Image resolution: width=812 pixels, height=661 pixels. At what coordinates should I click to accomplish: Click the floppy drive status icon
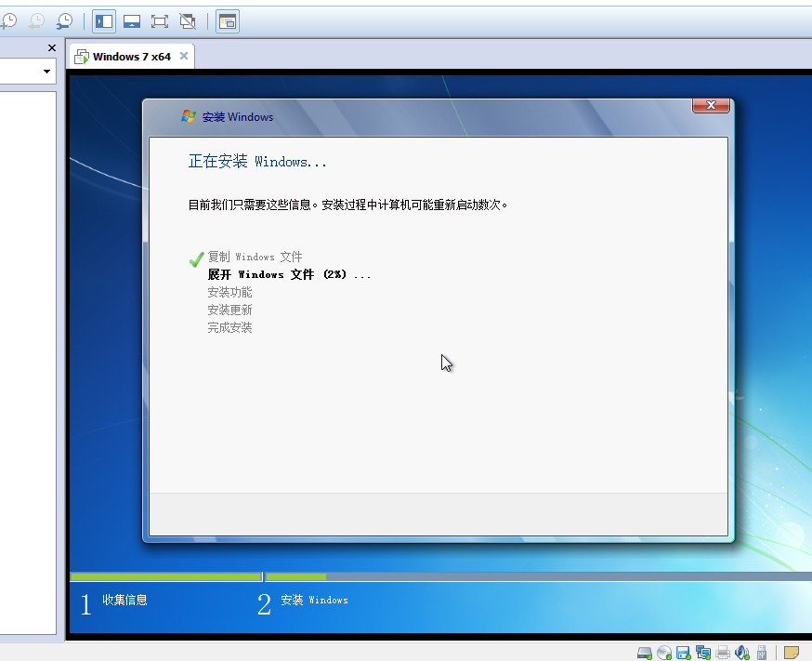684,653
